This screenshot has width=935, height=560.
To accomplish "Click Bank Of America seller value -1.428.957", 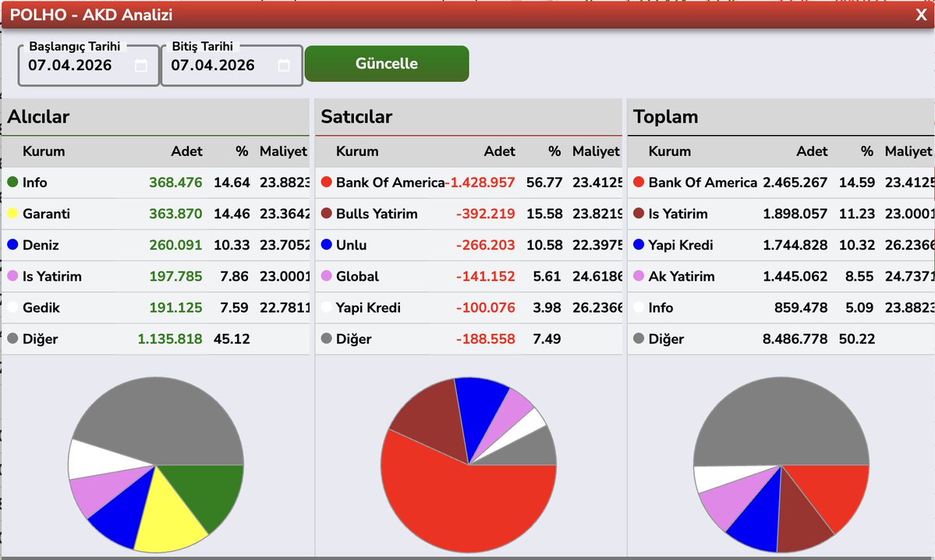I will [x=480, y=183].
